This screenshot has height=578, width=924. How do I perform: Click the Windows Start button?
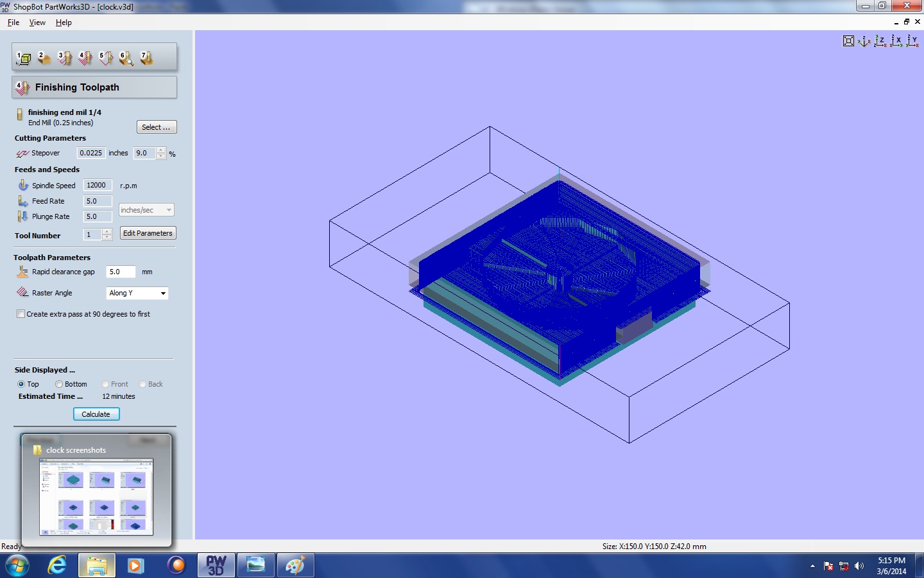click(x=17, y=565)
